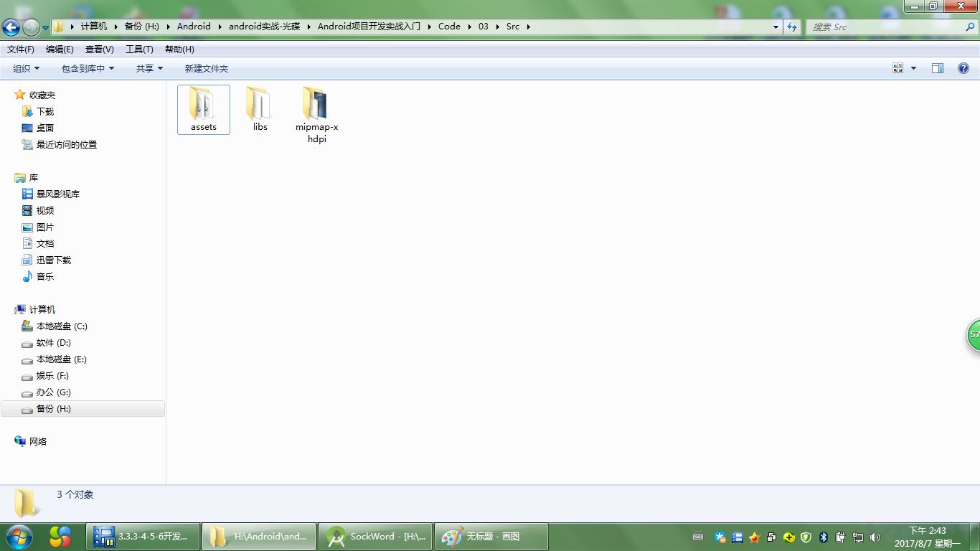The width and height of the screenshot is (980, 551).
Task: Click android实战-光碟 in the breadcrumb
Action: (x=264, y=27)
